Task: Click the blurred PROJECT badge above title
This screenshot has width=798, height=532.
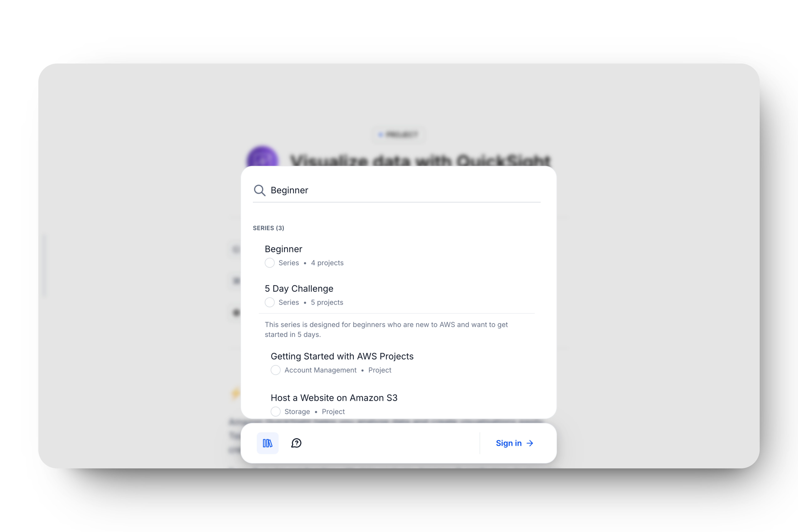Action: coord(398,135)
